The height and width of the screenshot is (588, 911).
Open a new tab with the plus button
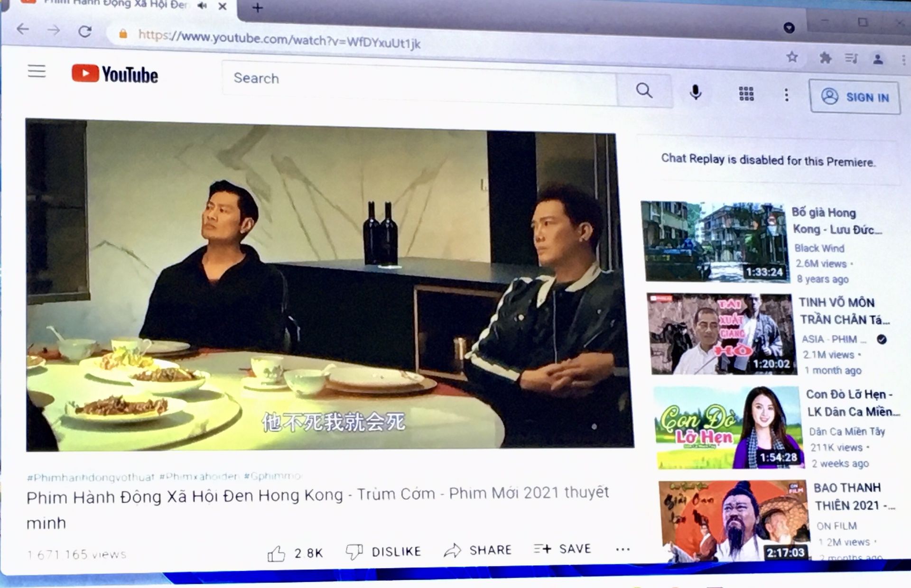(258, 7)
